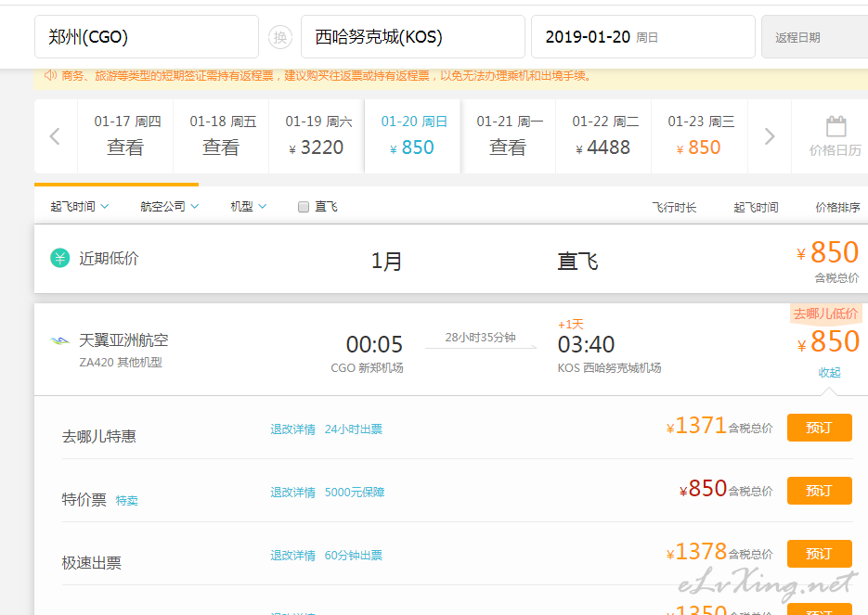Screen dimensions: 868x615
Task: Show later dates with right arrow
Action: (770, 136)
